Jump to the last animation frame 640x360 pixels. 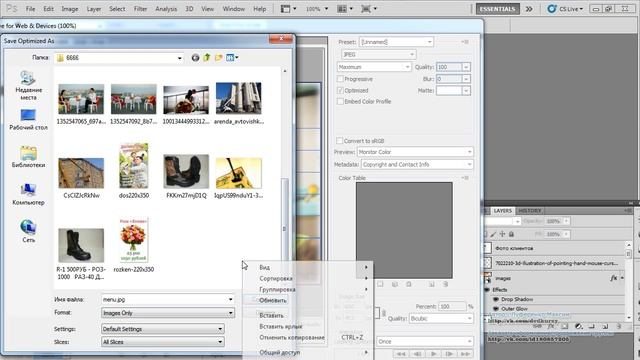pyautogui.click(x=465, y=353)
